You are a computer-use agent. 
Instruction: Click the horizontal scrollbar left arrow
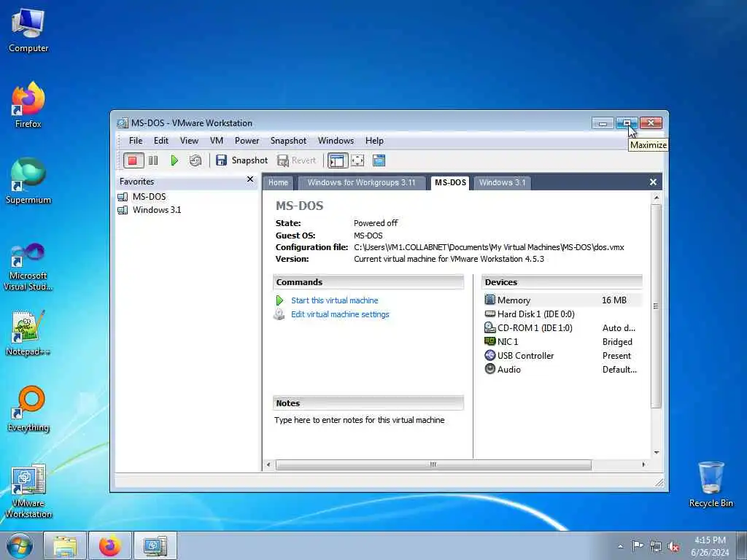pyautogui.click(x=268, y=464)
